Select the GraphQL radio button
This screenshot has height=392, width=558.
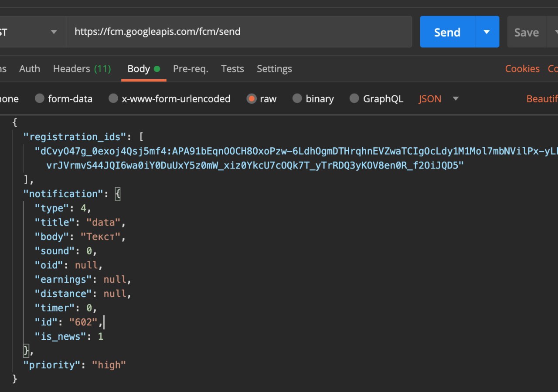point(354,99)
